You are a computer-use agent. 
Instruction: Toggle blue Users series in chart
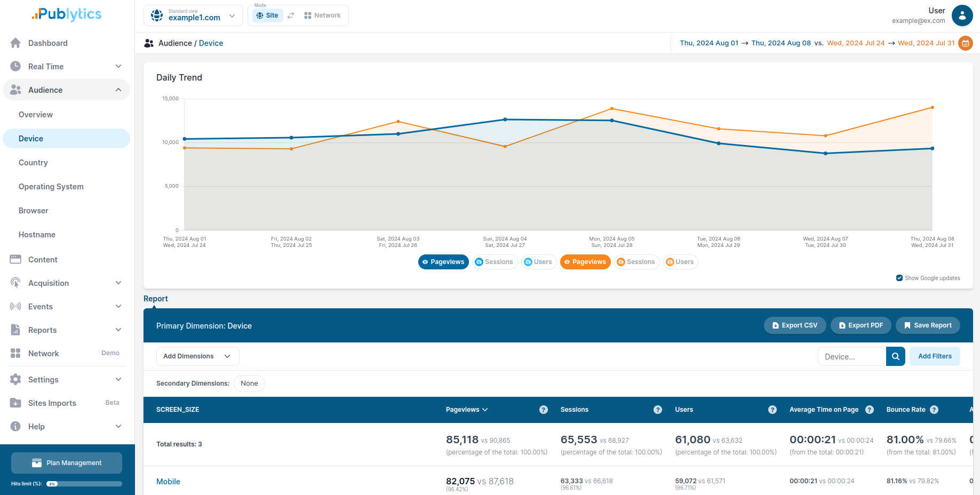[539, 262]
